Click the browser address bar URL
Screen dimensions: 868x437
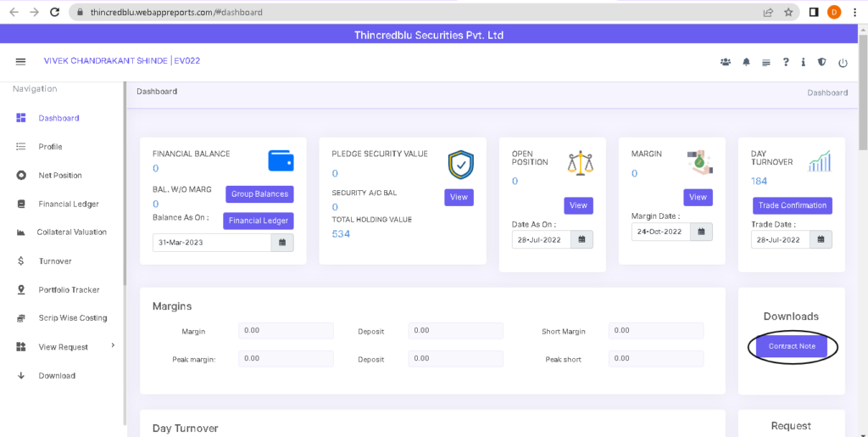pyautogui.click(x=176, y=12)
